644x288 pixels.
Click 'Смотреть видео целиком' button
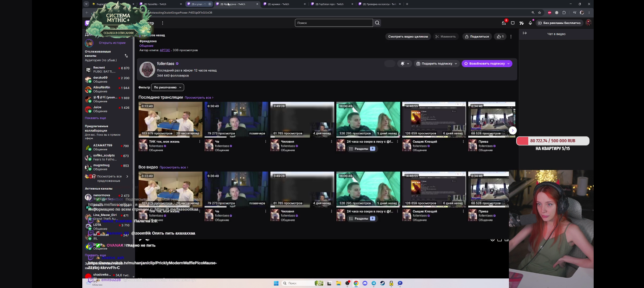pyautogui.click(x=408, y=36)
